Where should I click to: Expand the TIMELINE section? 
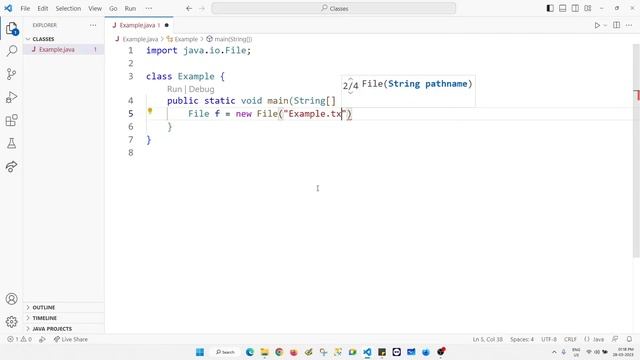click(x=63, y=318)
